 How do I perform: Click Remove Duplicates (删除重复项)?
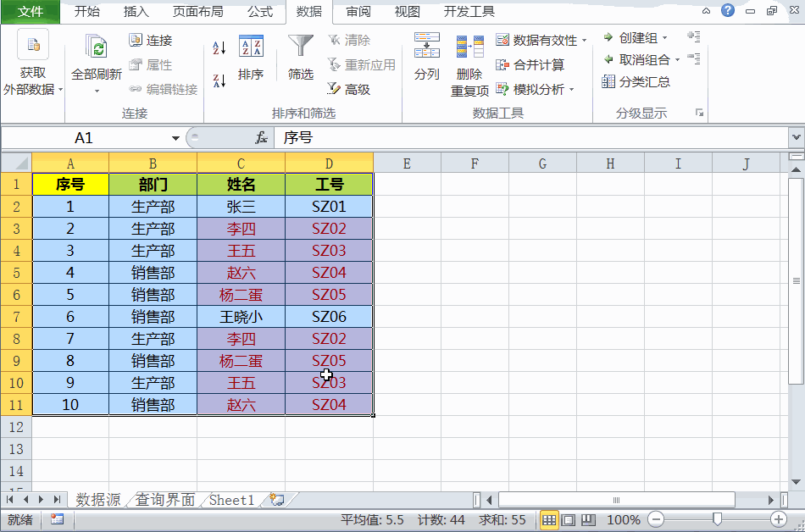[x=469, y=66]
